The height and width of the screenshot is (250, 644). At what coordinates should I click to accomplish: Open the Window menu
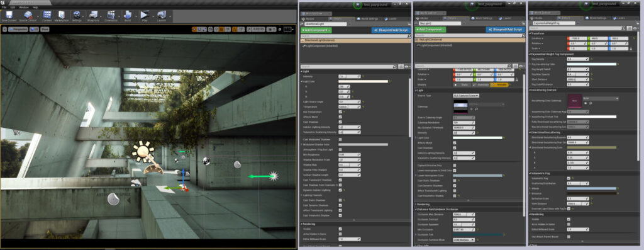[x=24, y=8]
